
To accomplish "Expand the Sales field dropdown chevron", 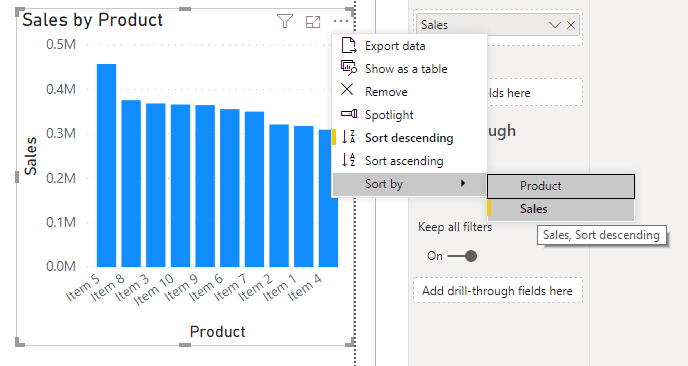I will click(x=555, y=25).
